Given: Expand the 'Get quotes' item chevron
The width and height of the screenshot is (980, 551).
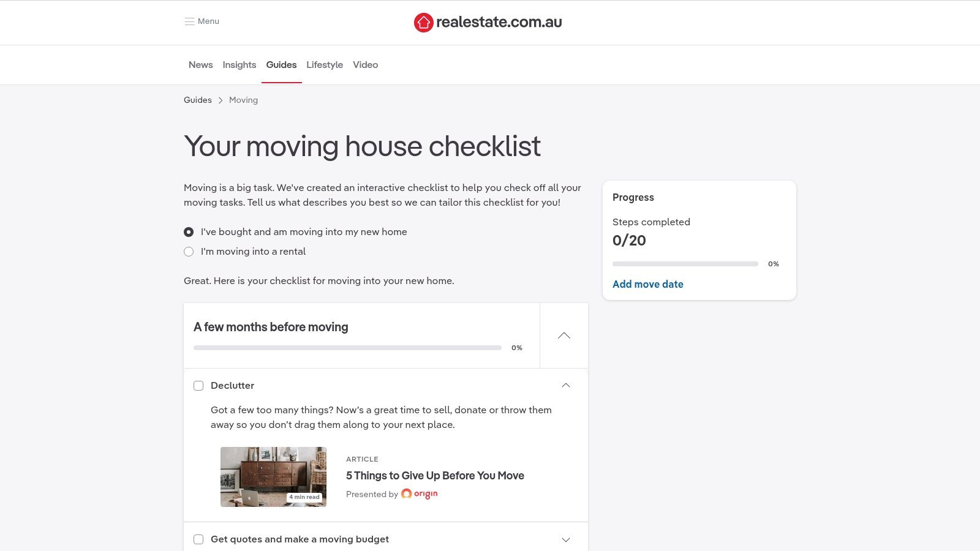Looking at the screenshot, I should click(x=566, y=539).
